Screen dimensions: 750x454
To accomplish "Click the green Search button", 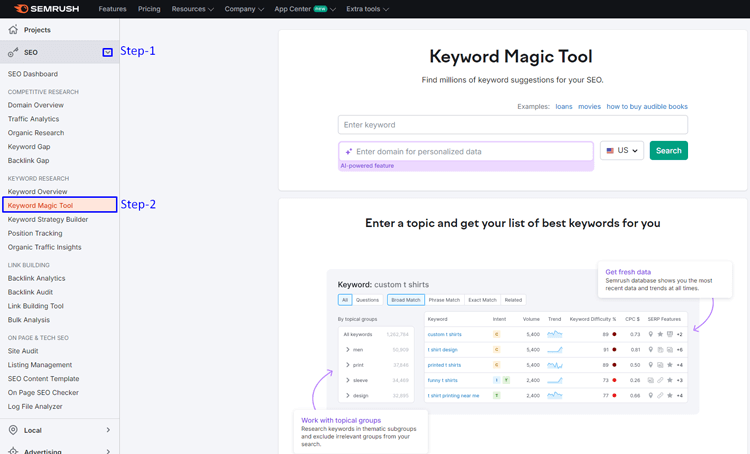I will (x=668, y=151).
